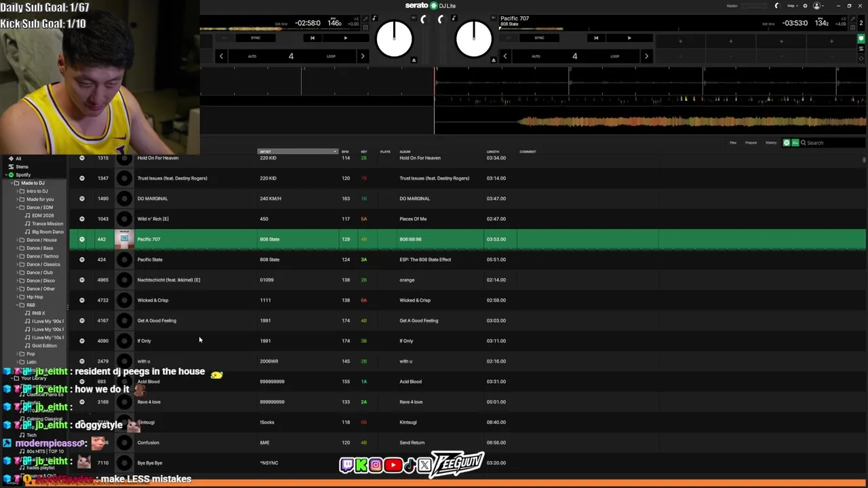Screen dimensions: 868x488
Task: Open the Files panel tab
Action: click(x=733, y=142)
